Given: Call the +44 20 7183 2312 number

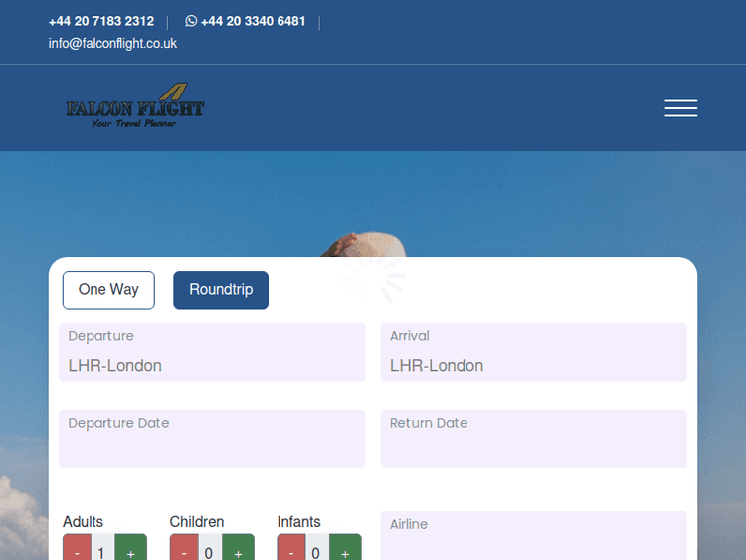Looking at the screenshot, I should pos(101,21).
